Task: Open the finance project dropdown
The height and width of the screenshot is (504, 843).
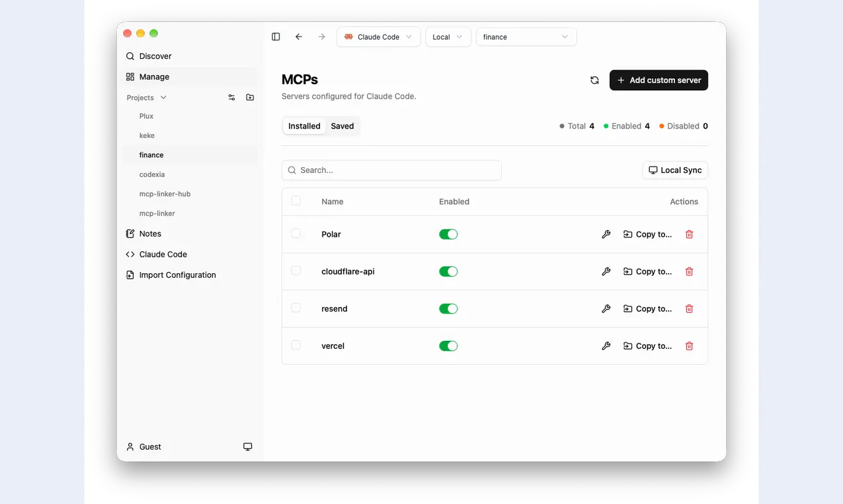Action: 526,37
